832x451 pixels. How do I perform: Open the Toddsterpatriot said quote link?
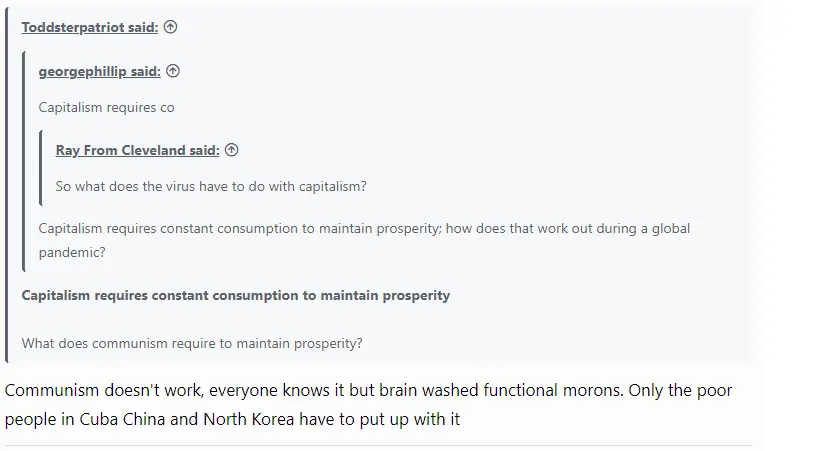tap(89, 28)
